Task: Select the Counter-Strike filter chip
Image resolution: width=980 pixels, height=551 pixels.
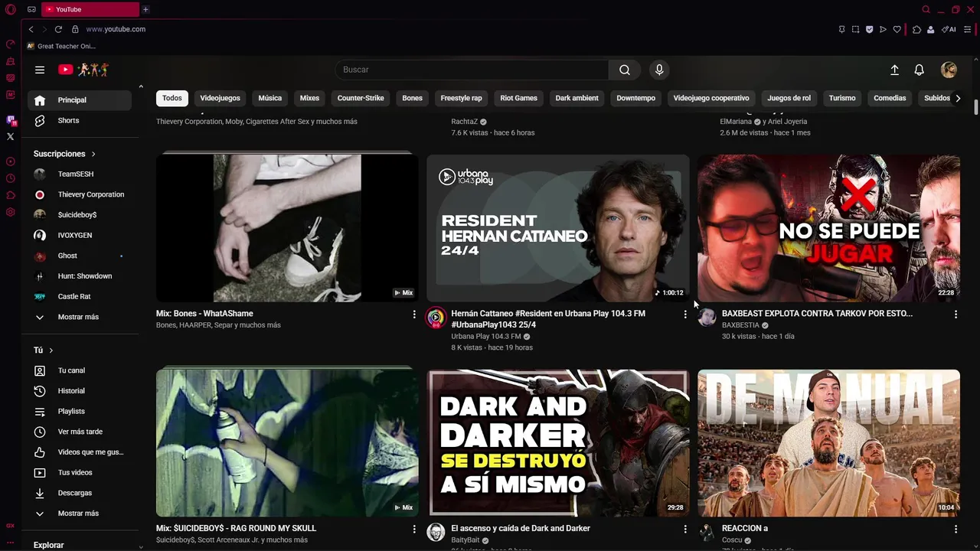Action: [361, 98]
